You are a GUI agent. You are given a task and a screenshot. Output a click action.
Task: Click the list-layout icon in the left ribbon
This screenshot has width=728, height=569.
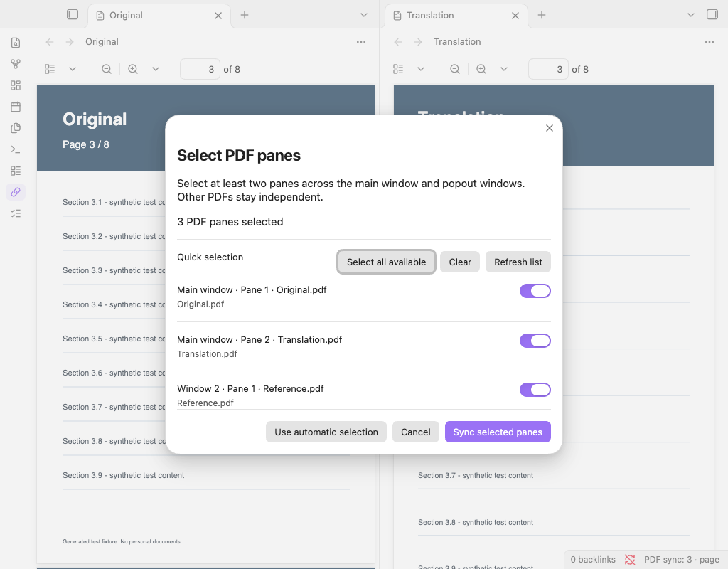click(x=16, y=171)
